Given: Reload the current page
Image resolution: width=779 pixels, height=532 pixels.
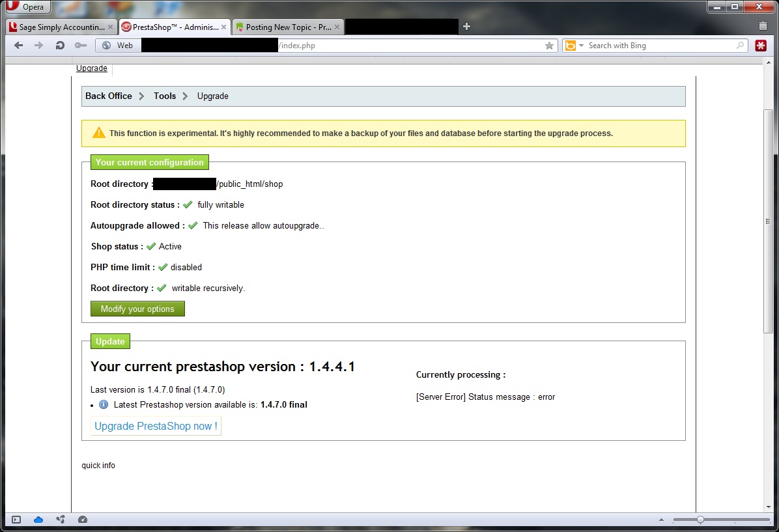Looking at the screenshot, I should click(x=60, y=45).
